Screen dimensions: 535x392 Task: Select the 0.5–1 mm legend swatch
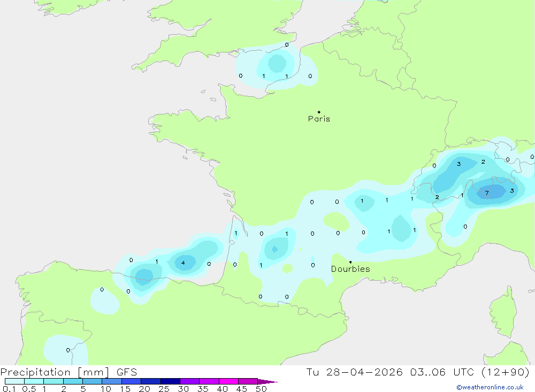(x=34, y=381)
